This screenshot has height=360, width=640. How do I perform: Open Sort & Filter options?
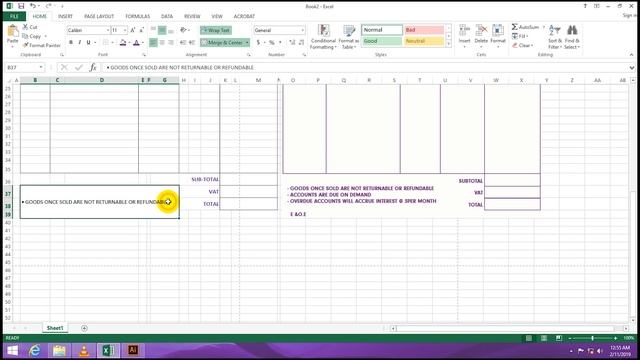point(555,37)
